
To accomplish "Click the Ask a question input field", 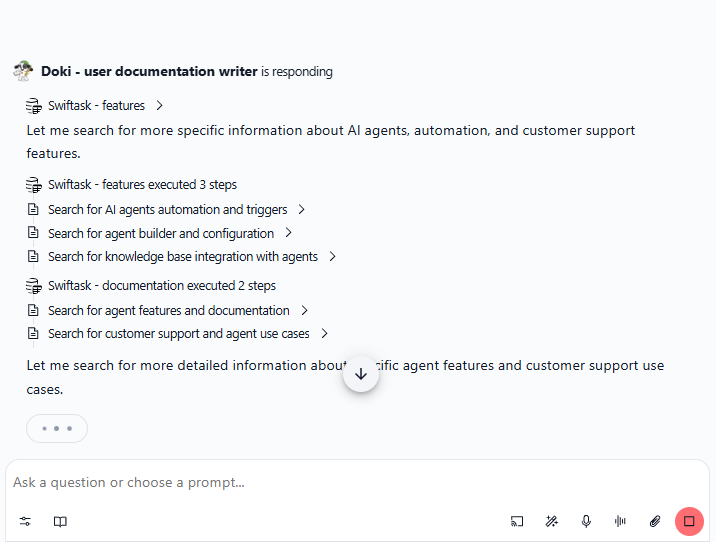I will point(357,482).
